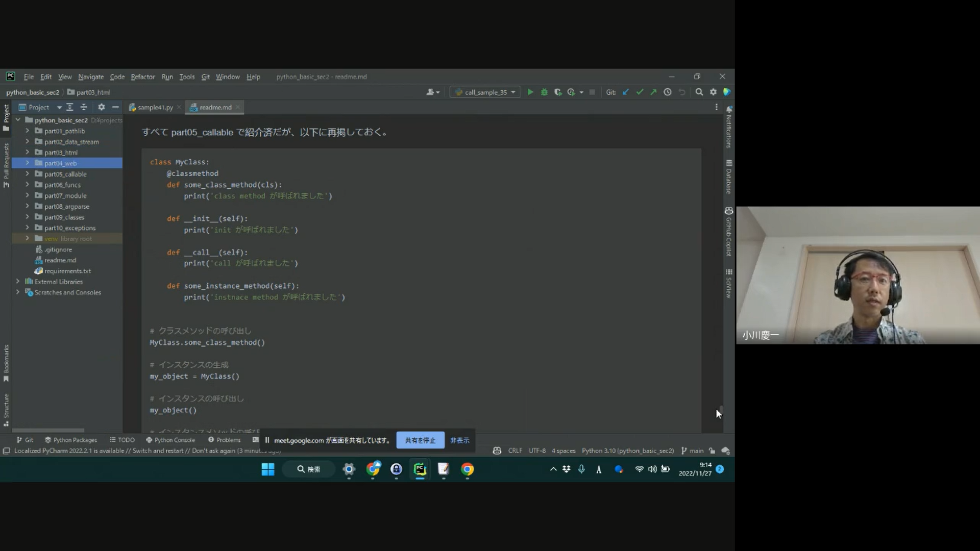
Task: Run the call_sample_35 configuration
Action: click(x=530, y=92)
